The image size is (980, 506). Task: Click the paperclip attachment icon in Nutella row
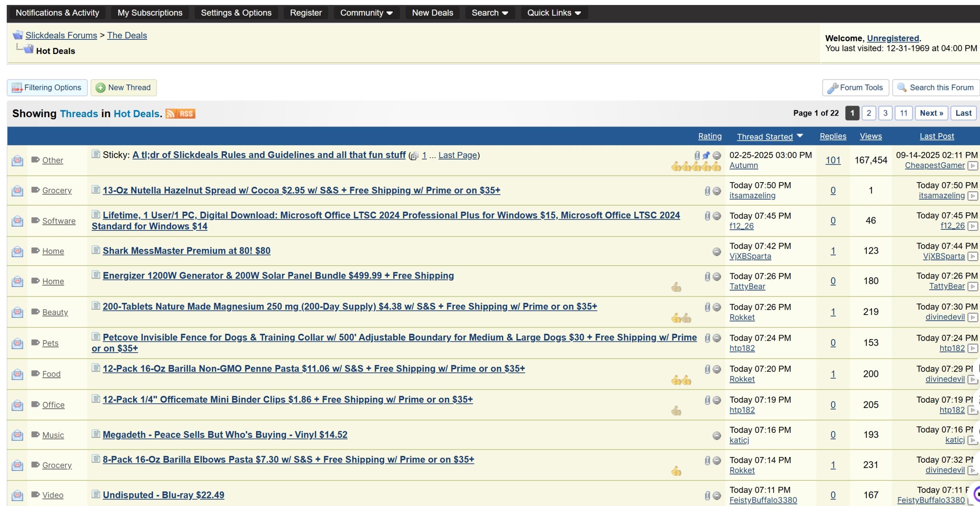707,191
